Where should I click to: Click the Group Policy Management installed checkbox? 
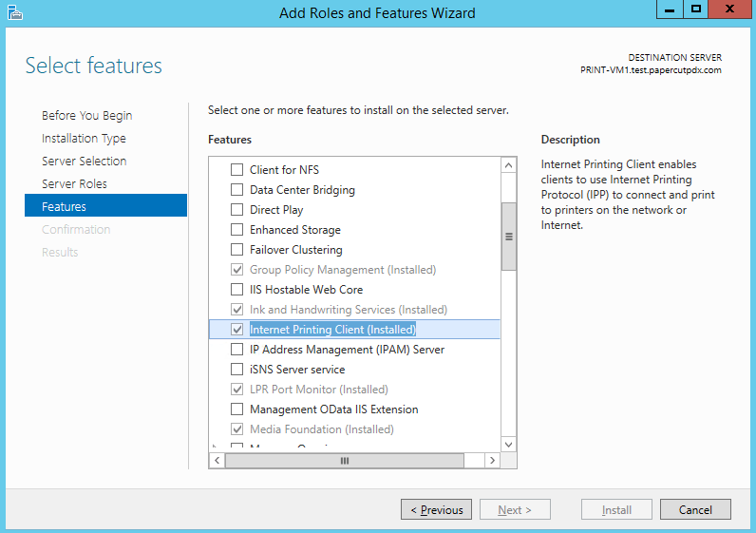236,270
